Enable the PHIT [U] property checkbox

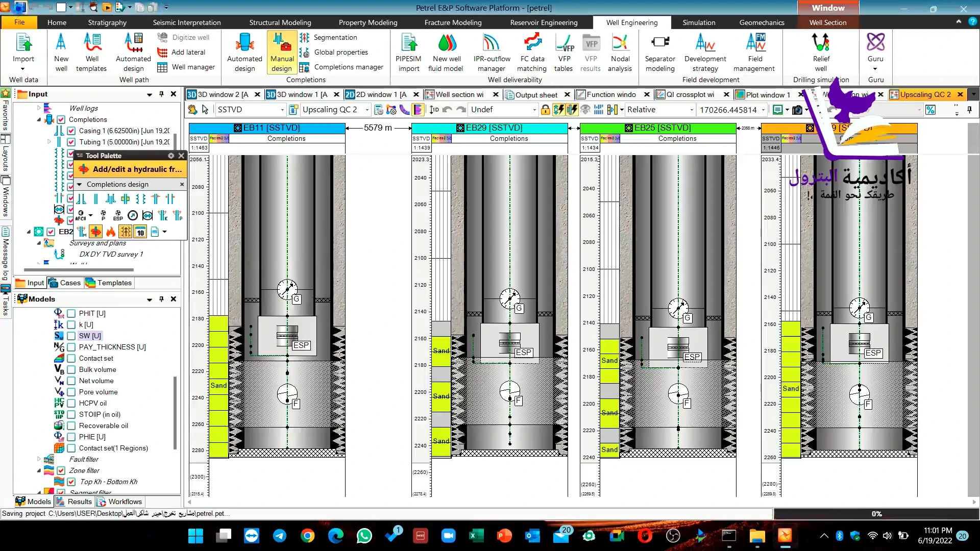71,313
